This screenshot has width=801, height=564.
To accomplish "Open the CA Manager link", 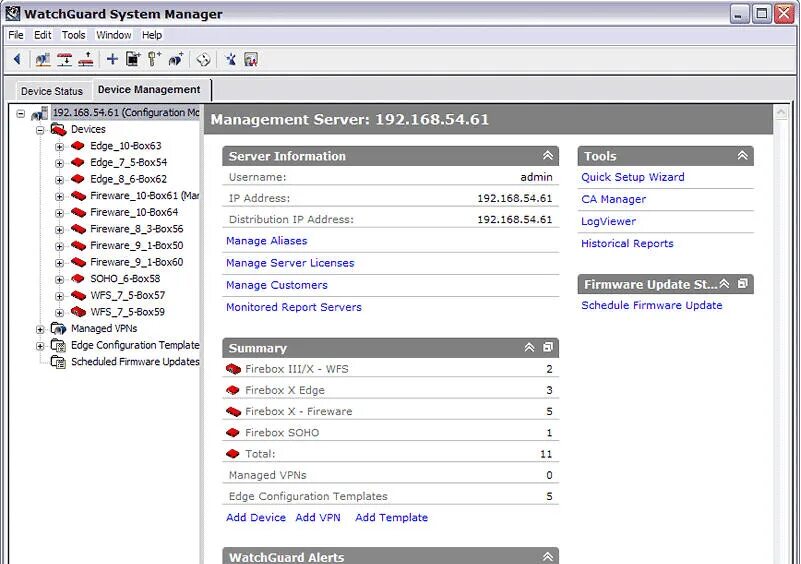I will click(x=614, y=199).
